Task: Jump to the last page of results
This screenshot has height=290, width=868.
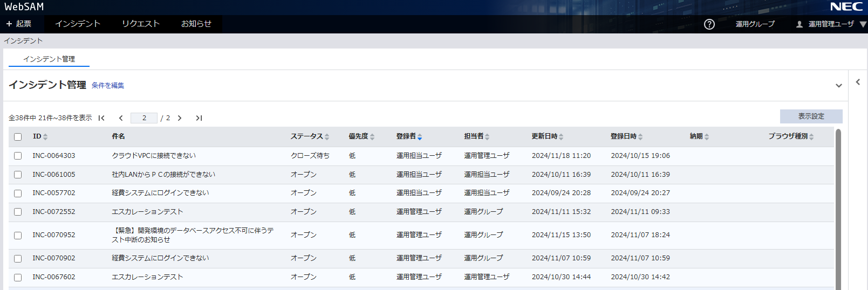Action: click(x=199, y=118)
